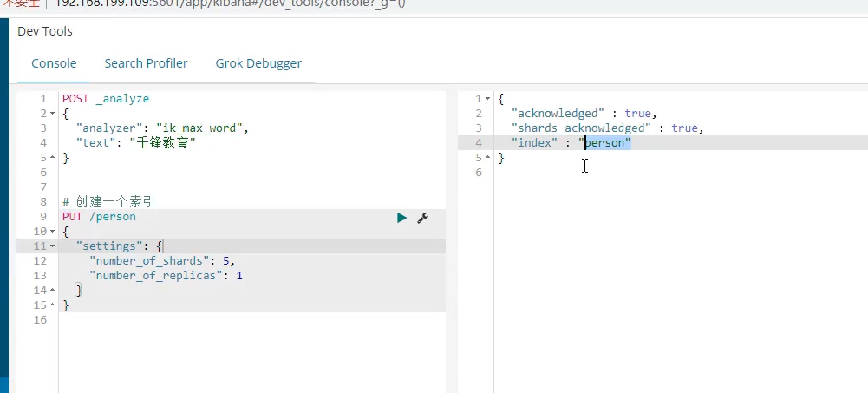Viewport: 868px width, 393px height.
Task: Click the fold marker at response line 5
Action: point(487,158)
